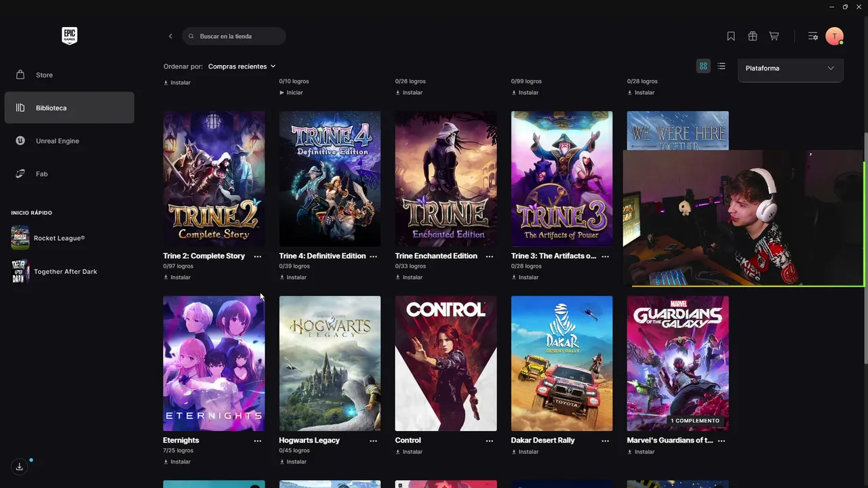Viewport: 868px width, 488px height.
Task: Install Trine 3: The Artifacts of Power
Action: (x=525, y=277)
